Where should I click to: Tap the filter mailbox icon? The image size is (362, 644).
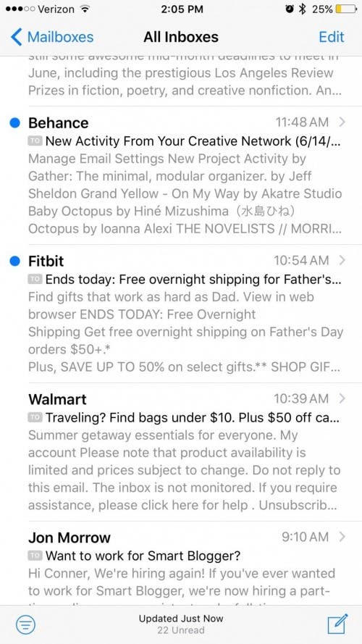[25, 625]
